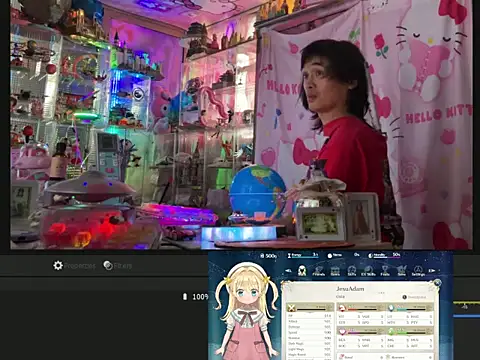Click the 500g gold counter
480x360 pixels.
coord(268,256)
